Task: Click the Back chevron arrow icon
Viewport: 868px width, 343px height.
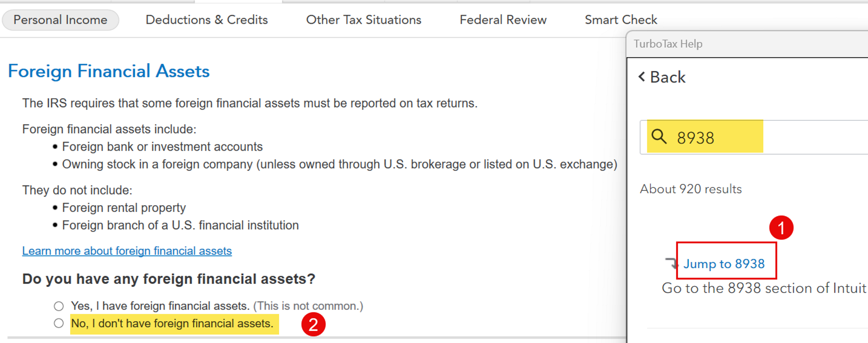Action: [x=642, y=77]
